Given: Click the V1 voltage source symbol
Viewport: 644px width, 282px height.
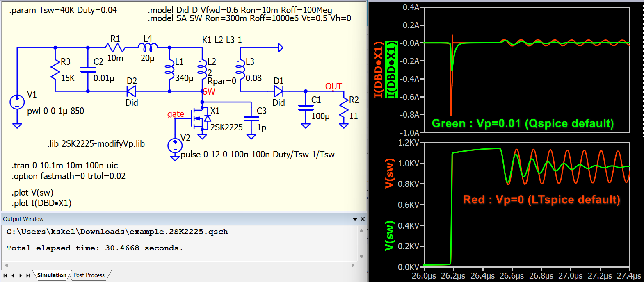Looking at the screenshot, I should point(17,102).
